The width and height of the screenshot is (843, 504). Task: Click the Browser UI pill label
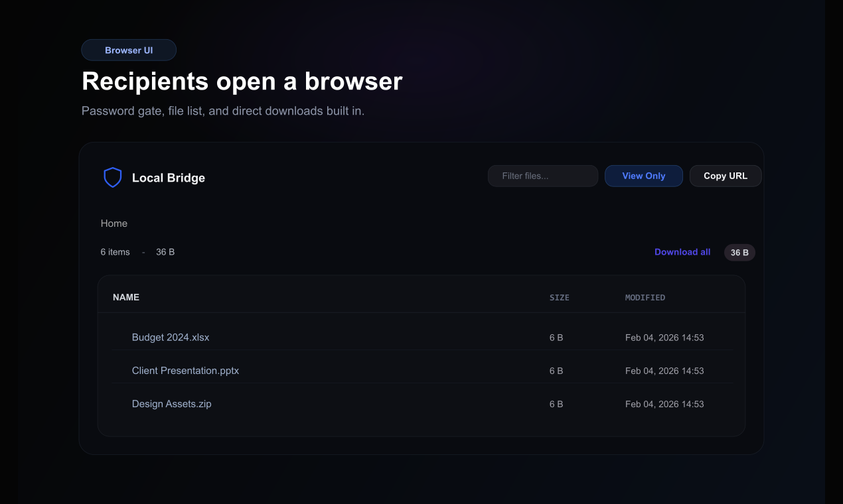tap(129, 50)
